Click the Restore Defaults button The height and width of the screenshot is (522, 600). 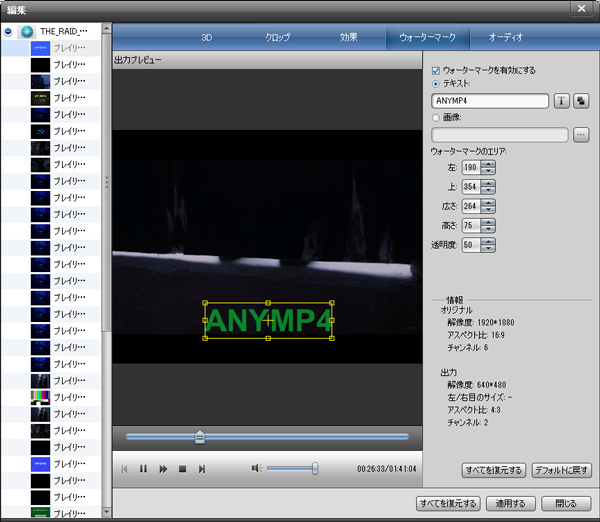pyautogui.click(x=561, y=470)
